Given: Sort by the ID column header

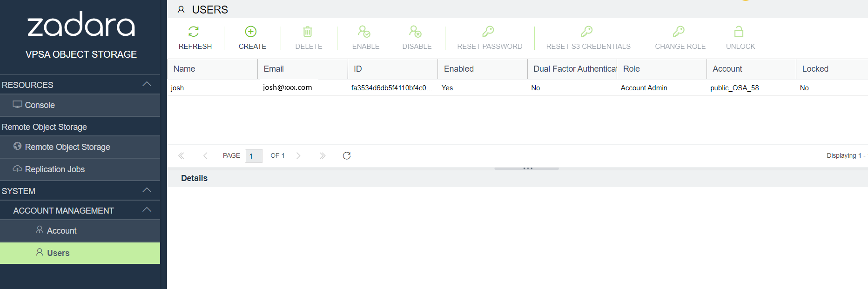Looking at the screenshot, I should point(393,69).
